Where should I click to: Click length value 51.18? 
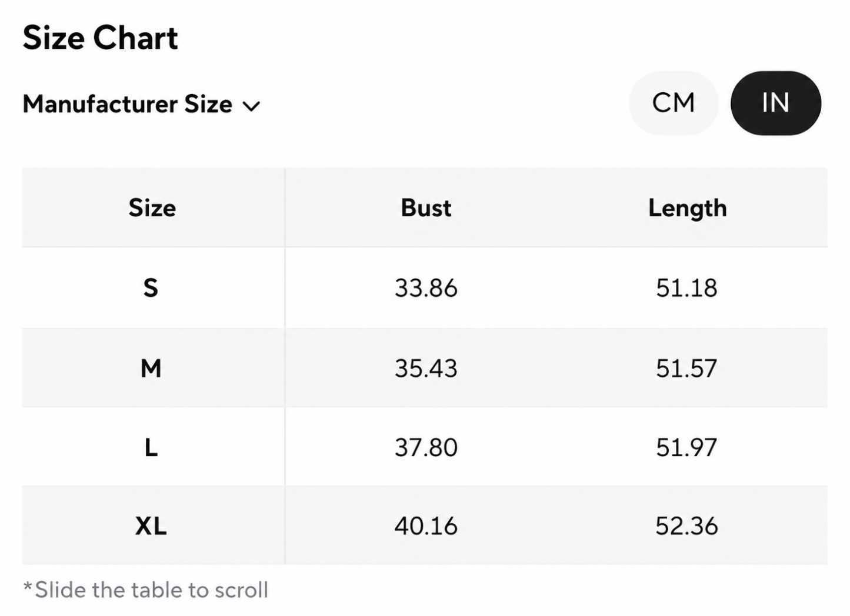pos(686,288)
